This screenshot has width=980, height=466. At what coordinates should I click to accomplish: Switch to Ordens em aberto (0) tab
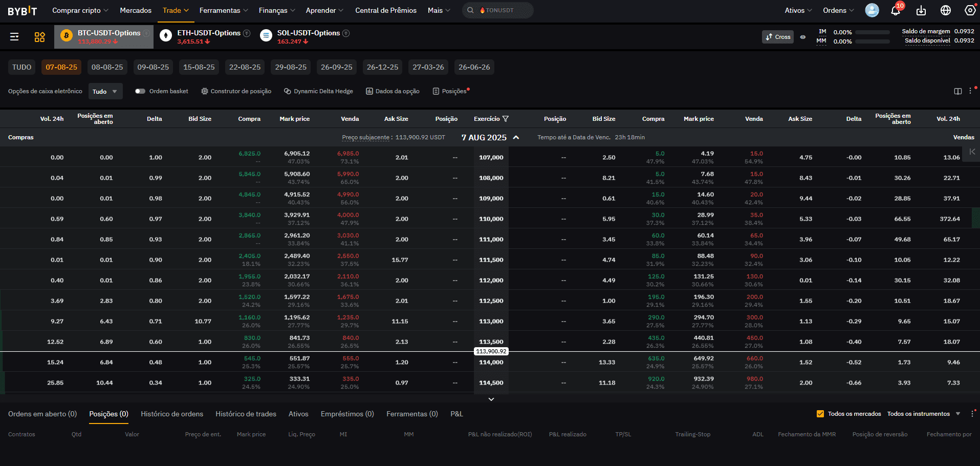tap(42, 414)
